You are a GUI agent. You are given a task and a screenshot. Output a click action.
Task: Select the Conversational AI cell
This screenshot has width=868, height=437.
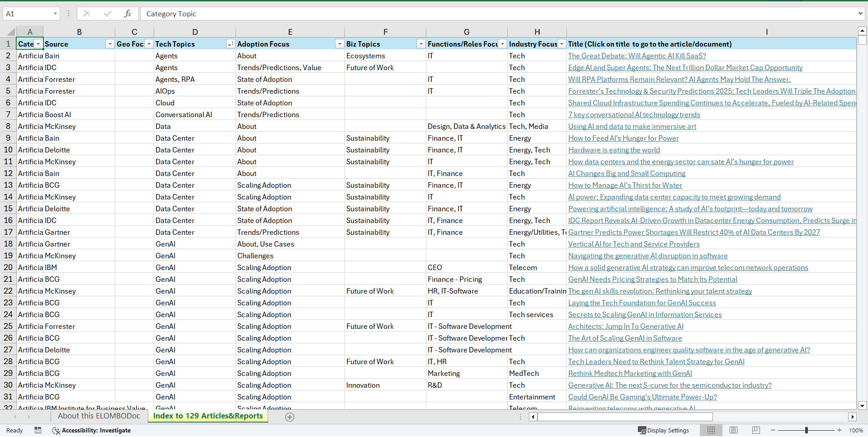coord(194,114)
